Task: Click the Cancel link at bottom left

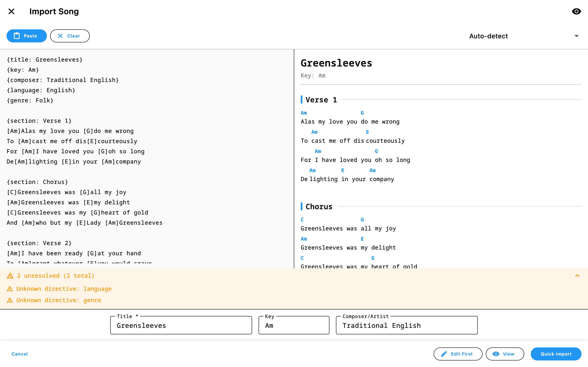Action: (20, 354)
